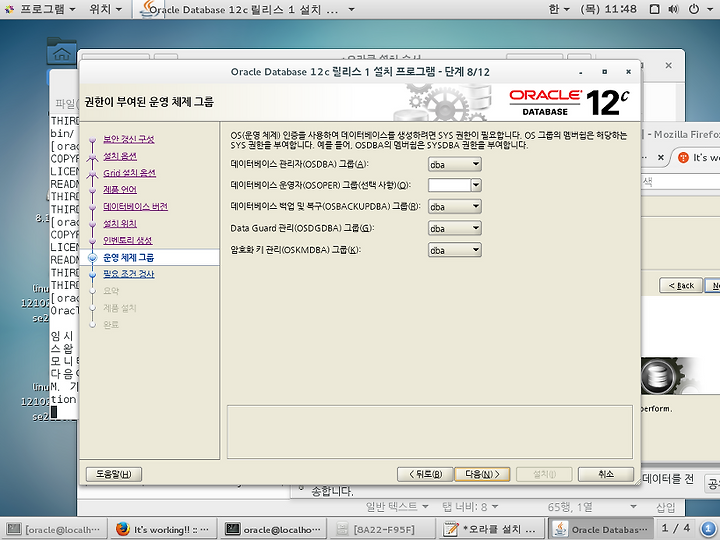Open the 한 input method menu

pos(559,9)
